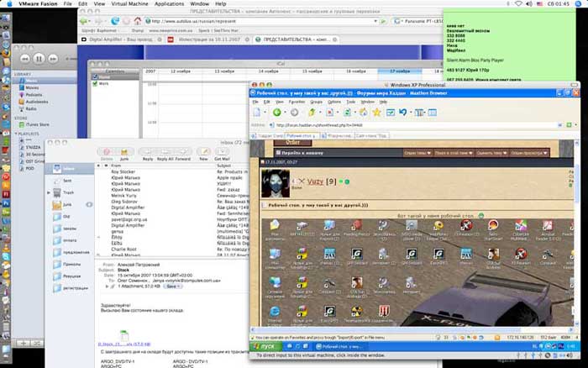The height and width of the screenshot is (368, 588).
Task: Click the Get Mail button
Action: 222,154
